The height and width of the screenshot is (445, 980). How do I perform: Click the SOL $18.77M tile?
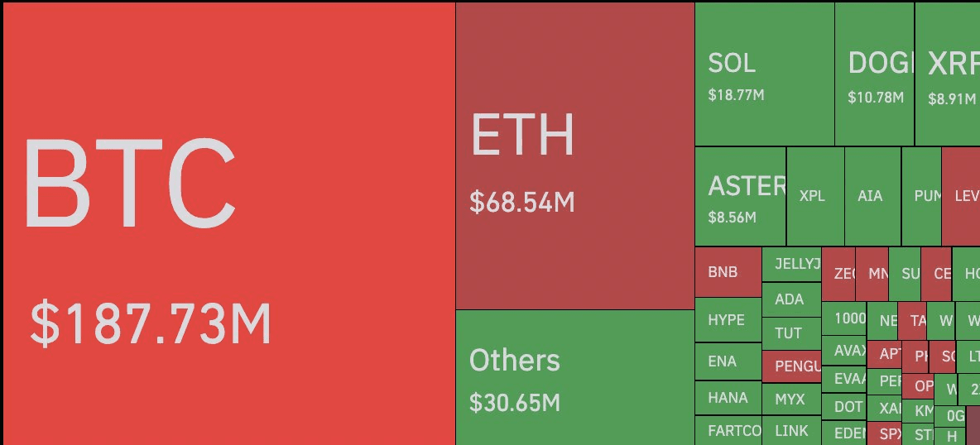(764, 74)
